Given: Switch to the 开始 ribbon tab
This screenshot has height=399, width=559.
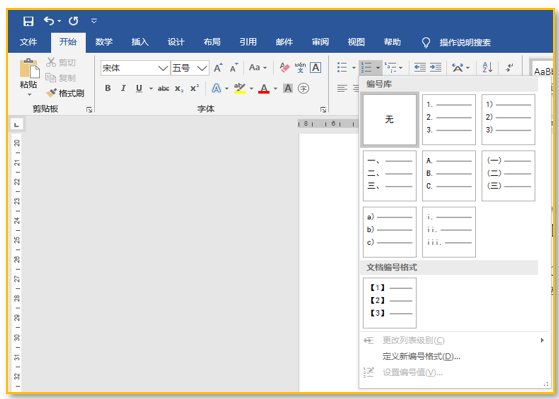Looking at the screenshot, I should (x=68, y=42).
